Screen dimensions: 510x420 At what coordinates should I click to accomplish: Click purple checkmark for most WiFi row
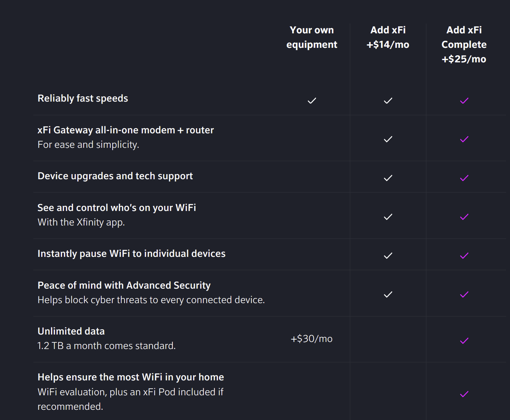click(x=464, y=394)
